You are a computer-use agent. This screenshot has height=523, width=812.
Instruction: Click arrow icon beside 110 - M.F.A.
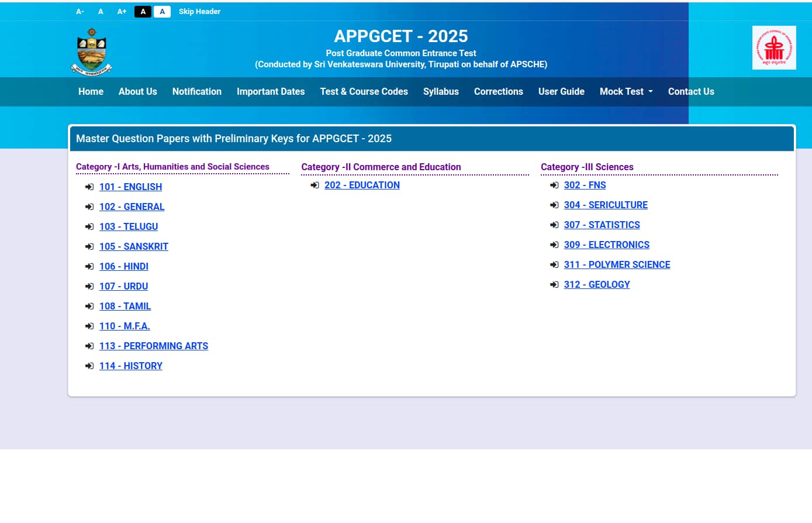89,326
